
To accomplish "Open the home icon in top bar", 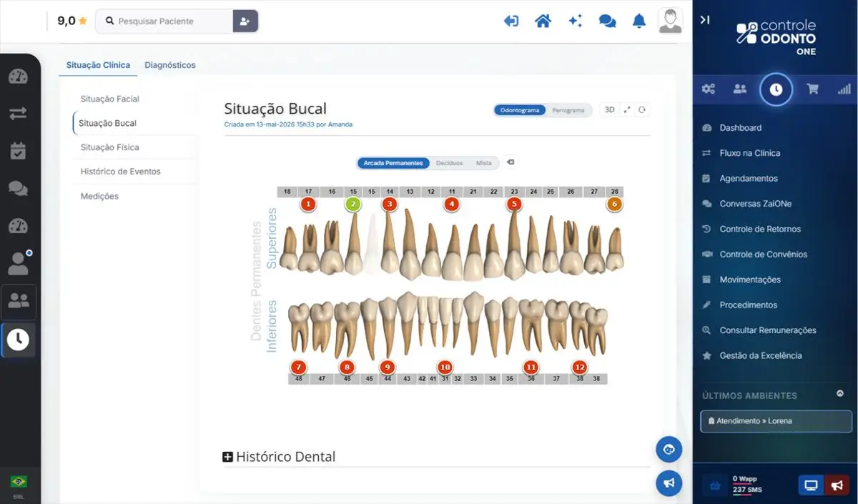I will click(543, 21).
